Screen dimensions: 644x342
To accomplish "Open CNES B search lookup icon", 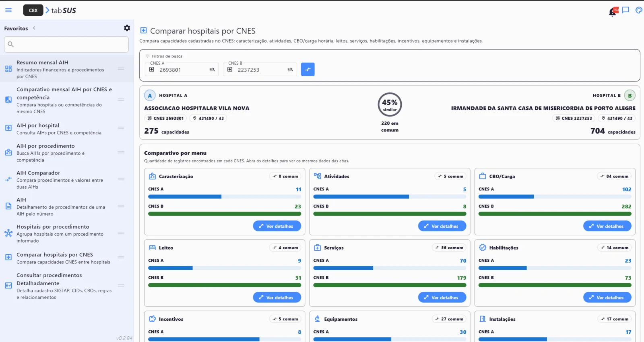I will point(290,70).
